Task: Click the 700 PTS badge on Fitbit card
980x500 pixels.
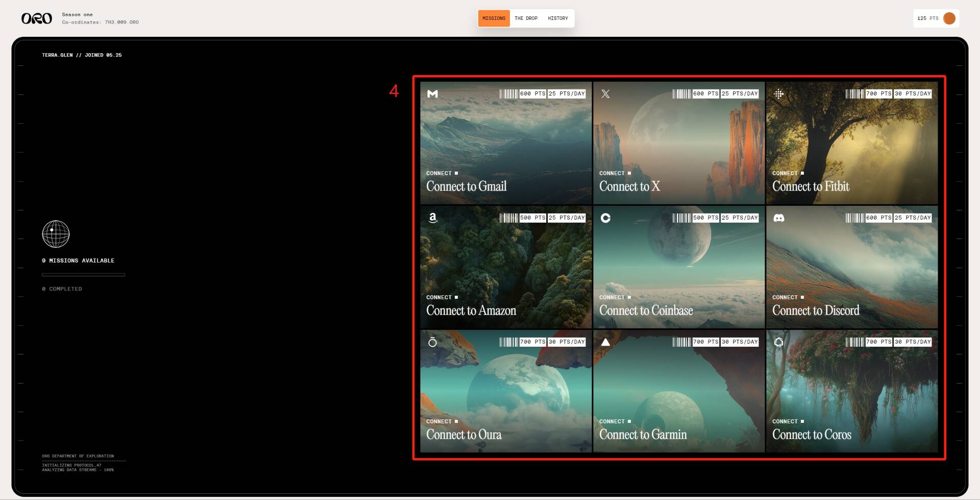Action: (x=878, y=94)
